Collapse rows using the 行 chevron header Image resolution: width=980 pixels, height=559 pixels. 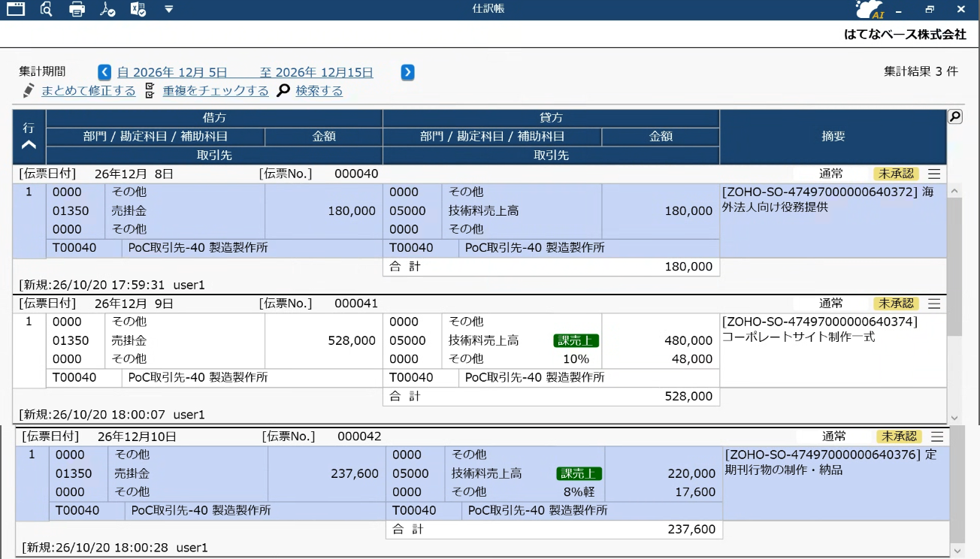pos(29,137)
